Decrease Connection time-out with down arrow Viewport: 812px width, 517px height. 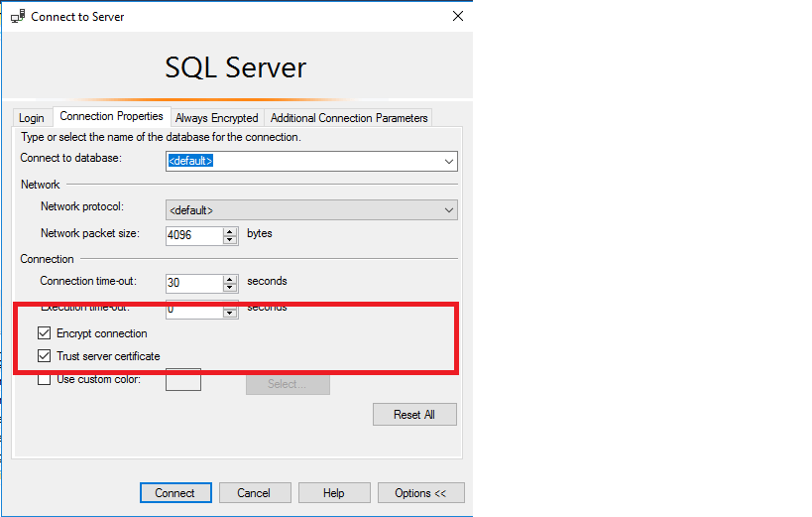230,288
